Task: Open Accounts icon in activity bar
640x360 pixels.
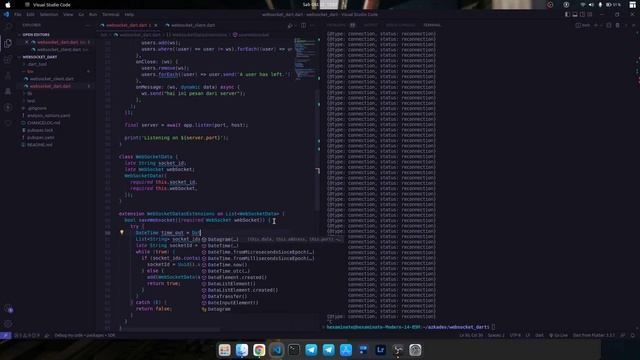Action: tap(9, 310)
